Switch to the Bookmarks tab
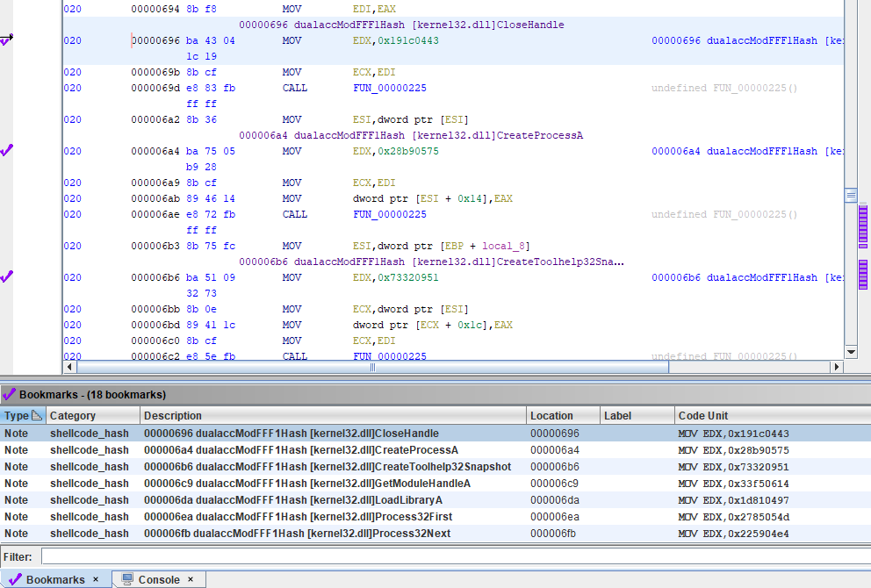The width and height of the screenshot is (871, 588). pyautogui.click(x=57, y=578)
